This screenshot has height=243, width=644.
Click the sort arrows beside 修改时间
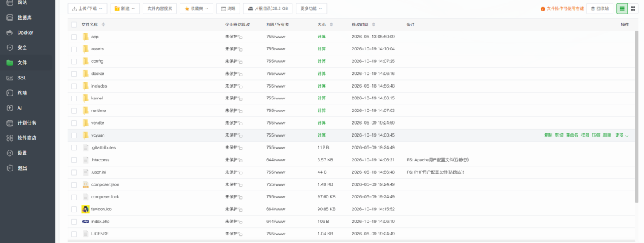[374, 25]
